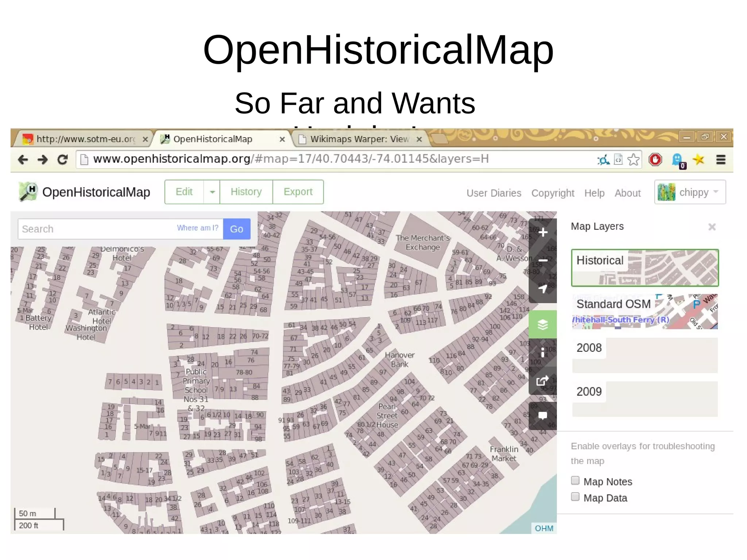
Task: Click the yellow star extension icon
Action: (698, 159)
